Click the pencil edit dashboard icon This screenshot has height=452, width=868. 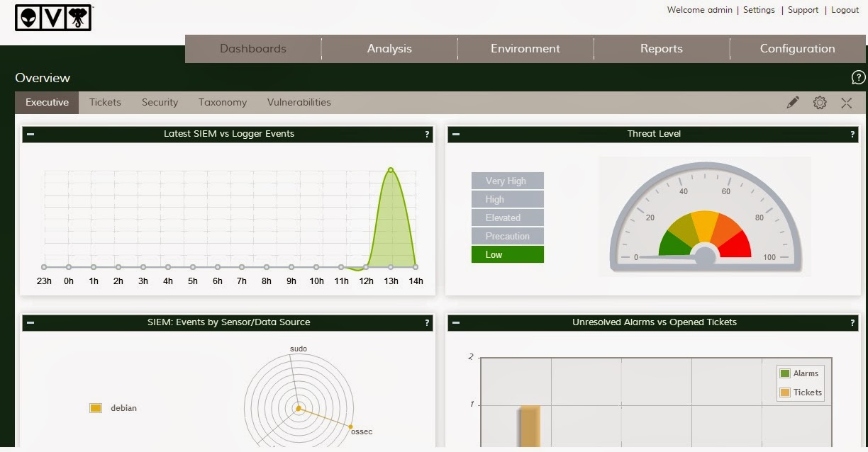(793, 103)
